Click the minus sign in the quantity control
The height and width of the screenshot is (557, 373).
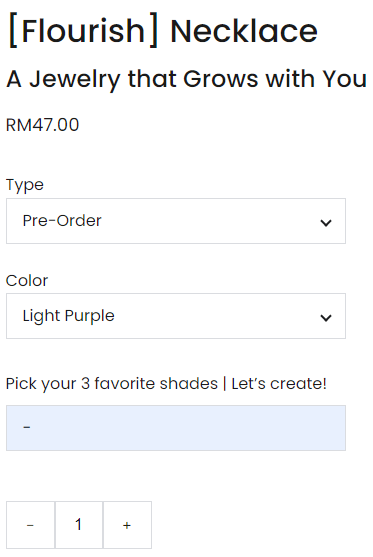click(30, 525)
